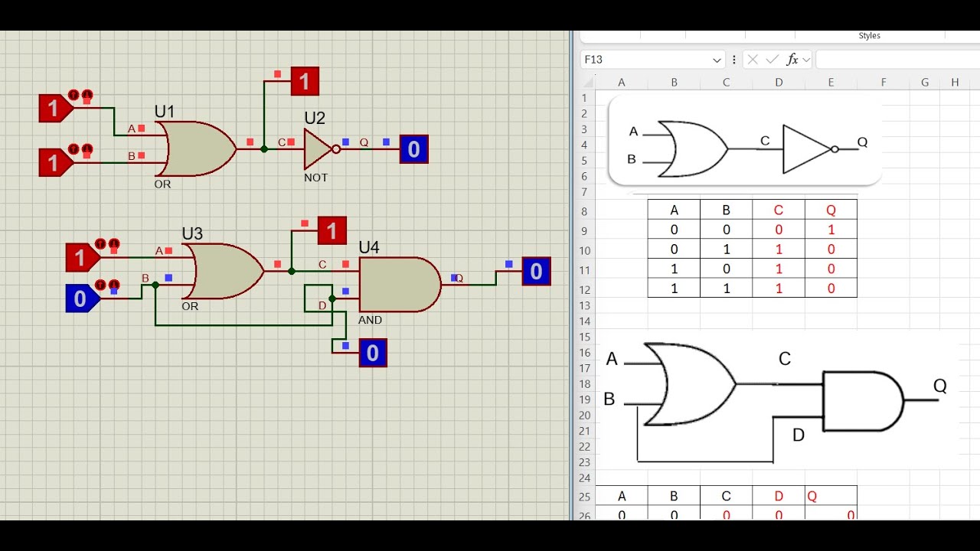The width and height of the screenshot is (980, 551).
Task: Click the U3 reference label text
Action: tap(192, 233)
